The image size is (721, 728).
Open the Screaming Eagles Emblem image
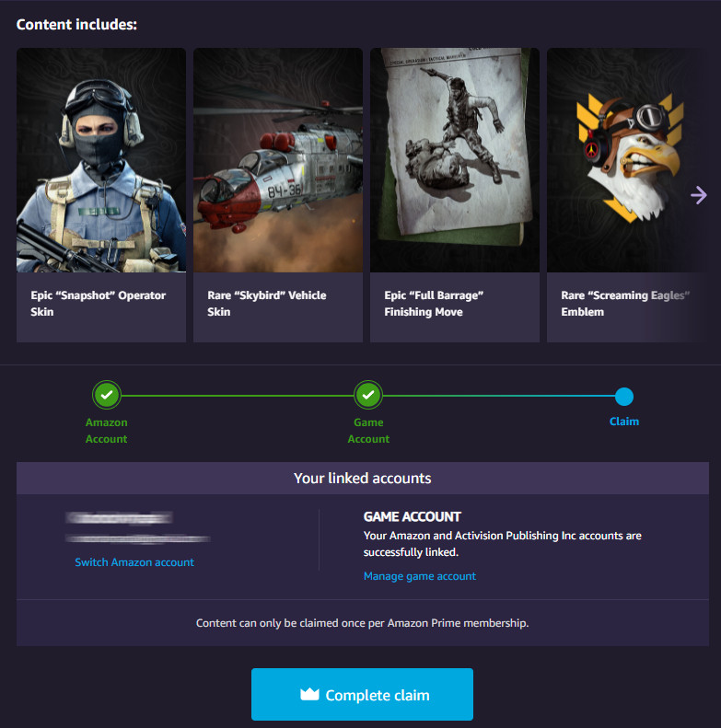pos(628,160)
